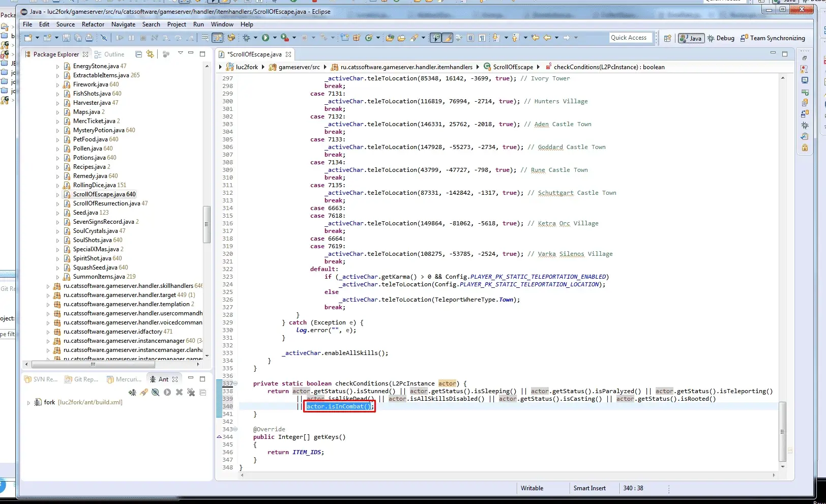Click the Back navigation arrow icon
Image resolution: width=826 pixels, height=504 pixels.
coord(547,38)
